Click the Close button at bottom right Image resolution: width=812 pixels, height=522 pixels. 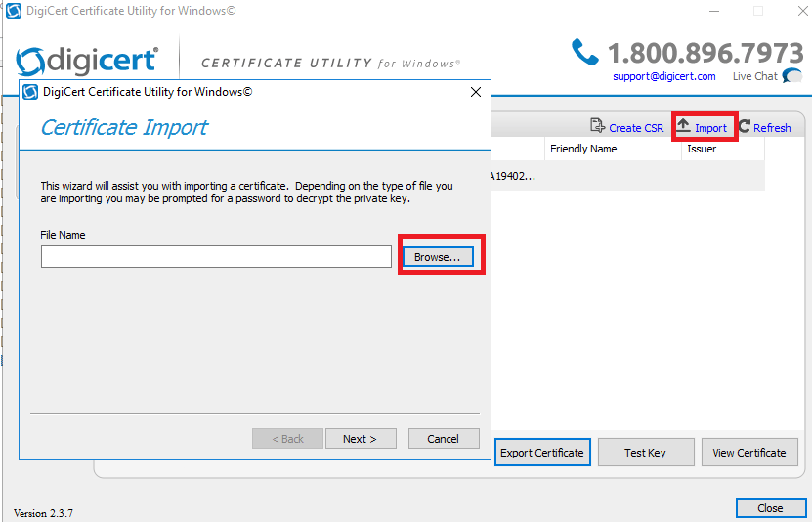(771, 508)
